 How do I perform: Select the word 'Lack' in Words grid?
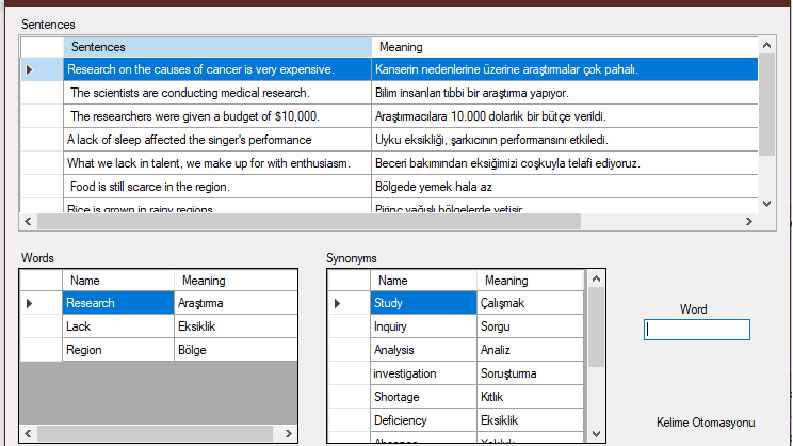pos(118,326)
